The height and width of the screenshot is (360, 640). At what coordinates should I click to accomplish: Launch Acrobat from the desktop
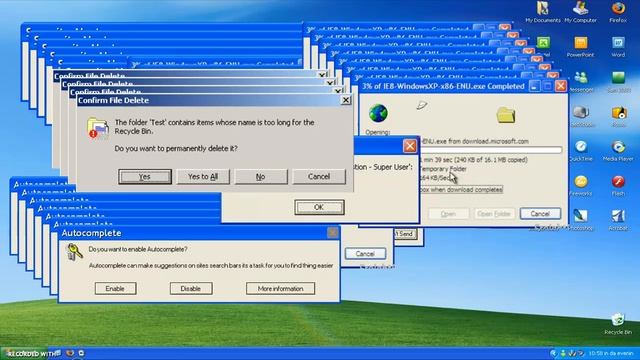click(618, 220)
